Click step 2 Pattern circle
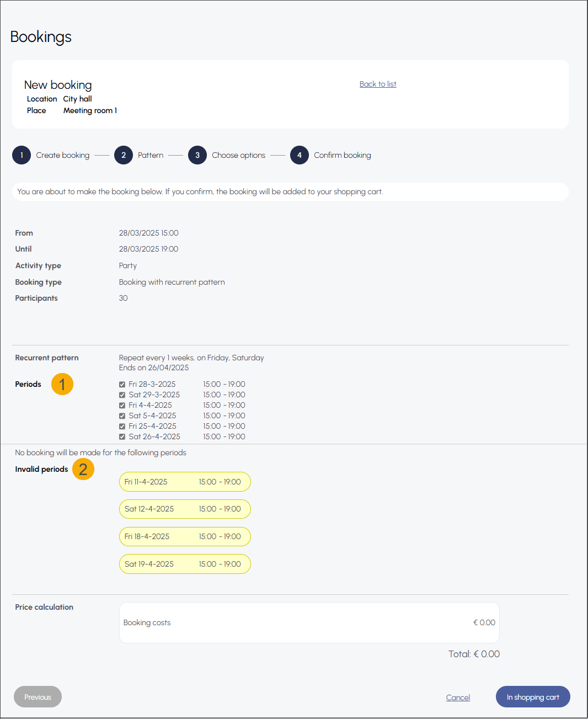This screenshot has width=588, height=719. coord(124,155)
